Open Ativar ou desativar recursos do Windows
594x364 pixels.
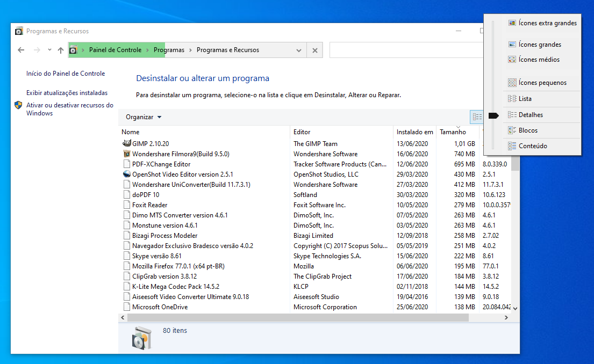pyautogui.click(x=70, y=109)
